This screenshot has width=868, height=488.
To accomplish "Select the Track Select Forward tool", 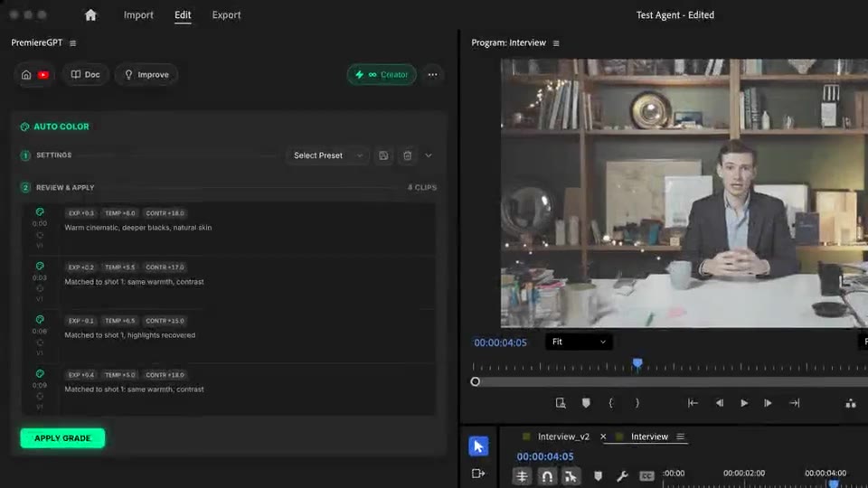I will [478, 474].
